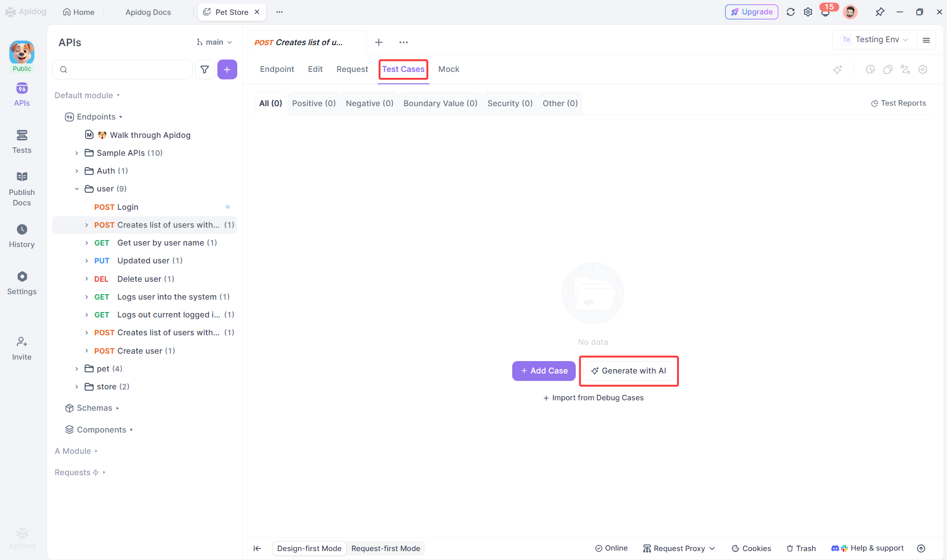The image size is (947, 560).
Task: Switch to Request-first Mode in the status bar
Action: [x=386, y=548]
